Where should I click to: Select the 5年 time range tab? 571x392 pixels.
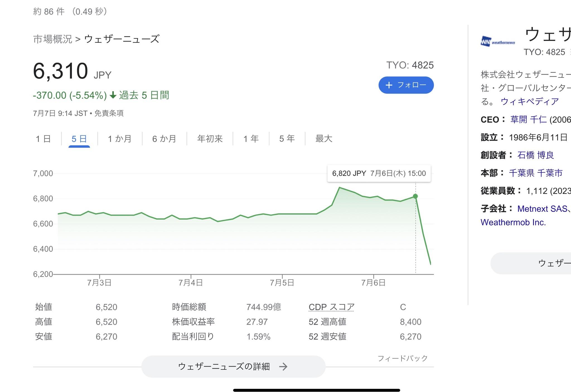pyautogui.click(x=287, y=139)
